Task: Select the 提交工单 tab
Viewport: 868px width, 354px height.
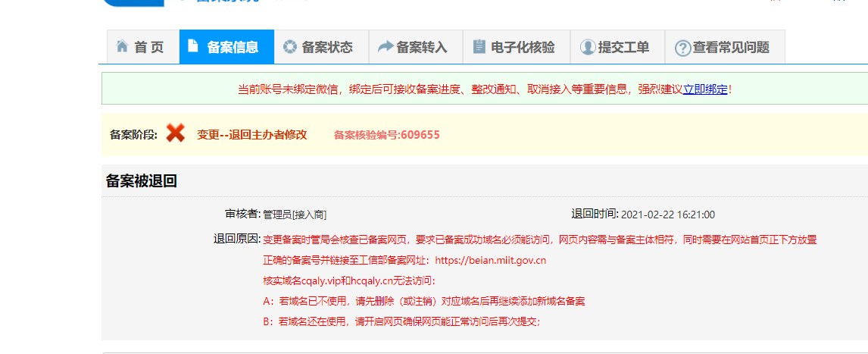Action: coord(623,47)
